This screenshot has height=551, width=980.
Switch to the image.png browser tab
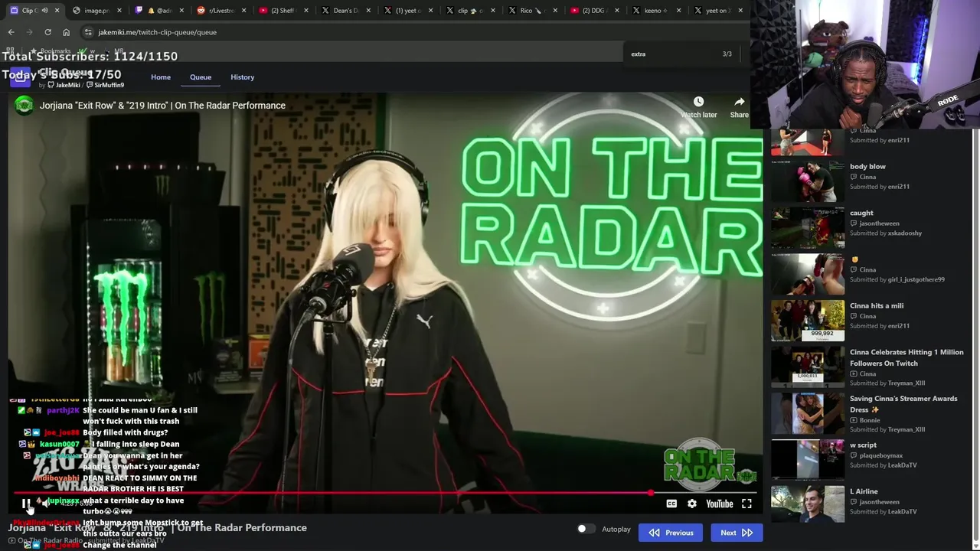pyautogui.click(x=96, y=11)
